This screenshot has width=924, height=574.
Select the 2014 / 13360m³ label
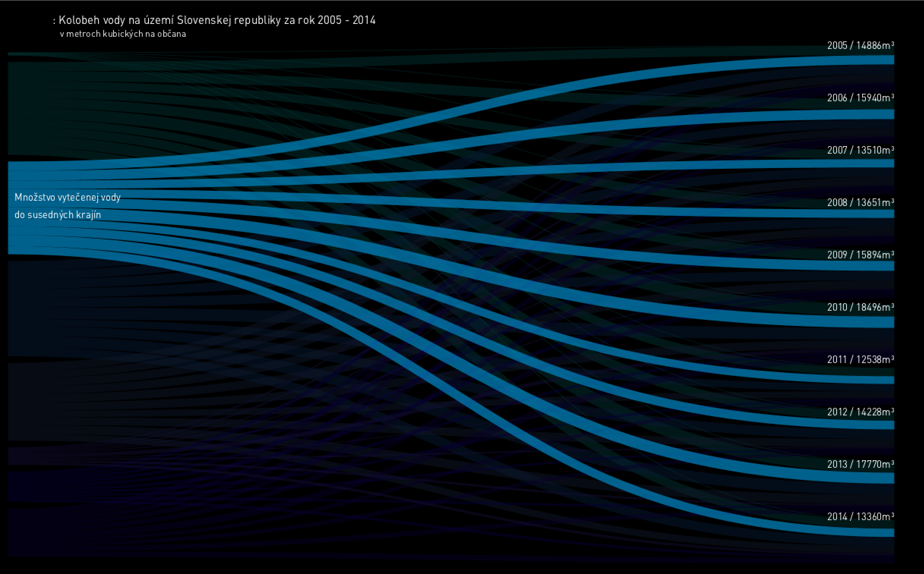(x=860, y=517)
